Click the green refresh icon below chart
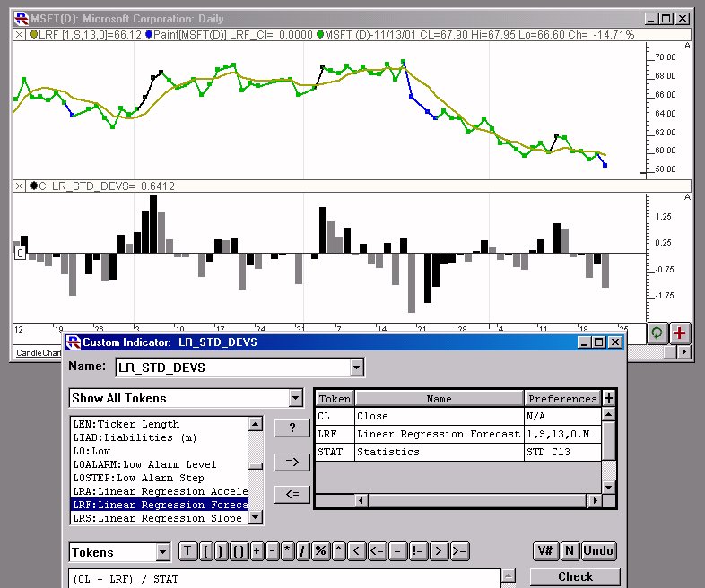This screenshot has height=588, width=705. 657,333
